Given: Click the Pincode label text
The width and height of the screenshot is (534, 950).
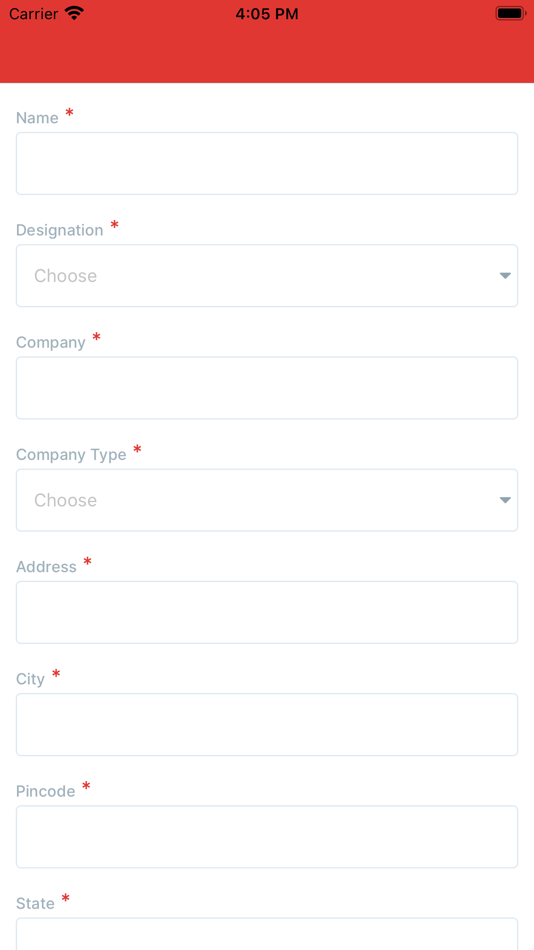Looking at the screenshot, I should pos(45,791).
